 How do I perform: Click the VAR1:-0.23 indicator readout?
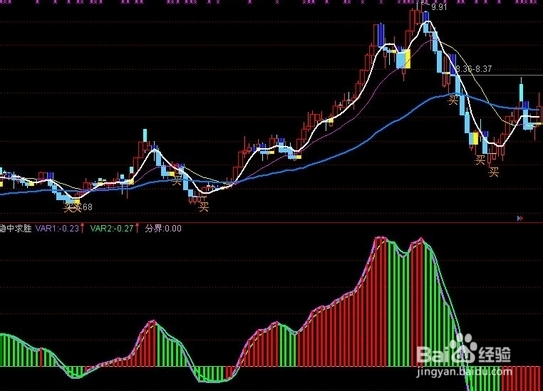[57, 229]
